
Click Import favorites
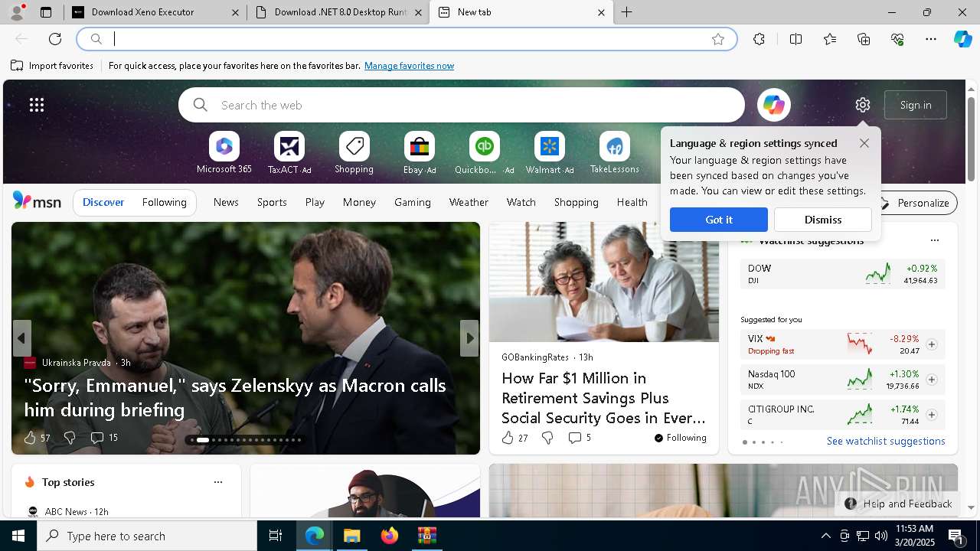click(x=52, y=66)
